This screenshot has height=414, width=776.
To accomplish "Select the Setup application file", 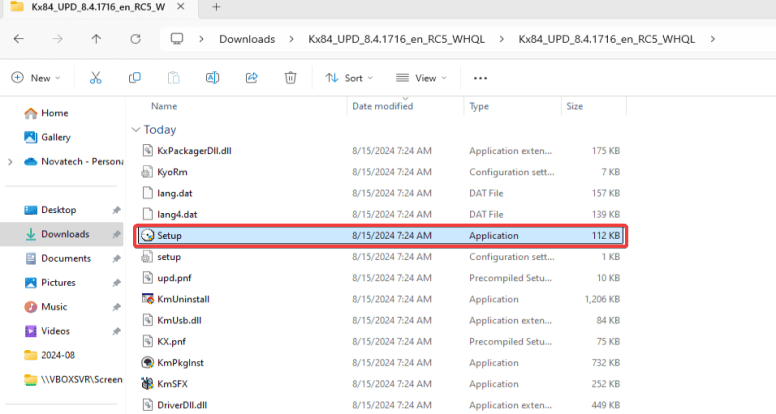I will (169, 235).
